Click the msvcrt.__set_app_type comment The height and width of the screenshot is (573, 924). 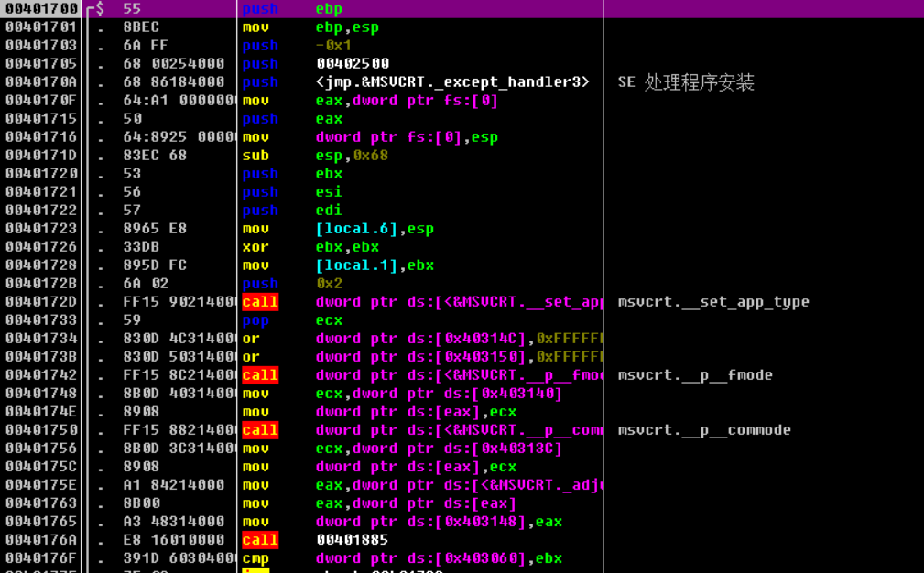[x=712, y=302]
